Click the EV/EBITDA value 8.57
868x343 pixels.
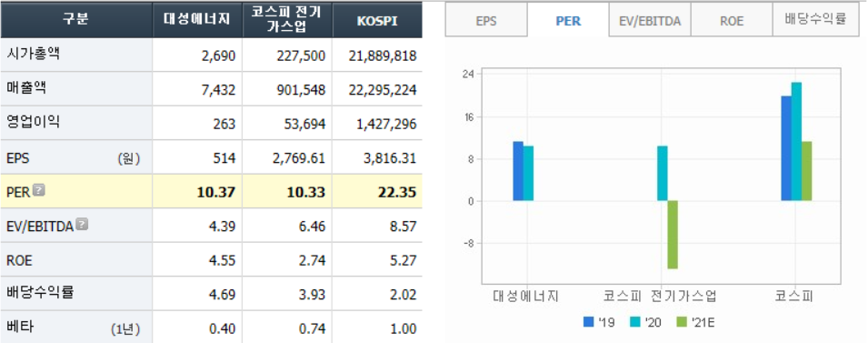coord(402,227)
